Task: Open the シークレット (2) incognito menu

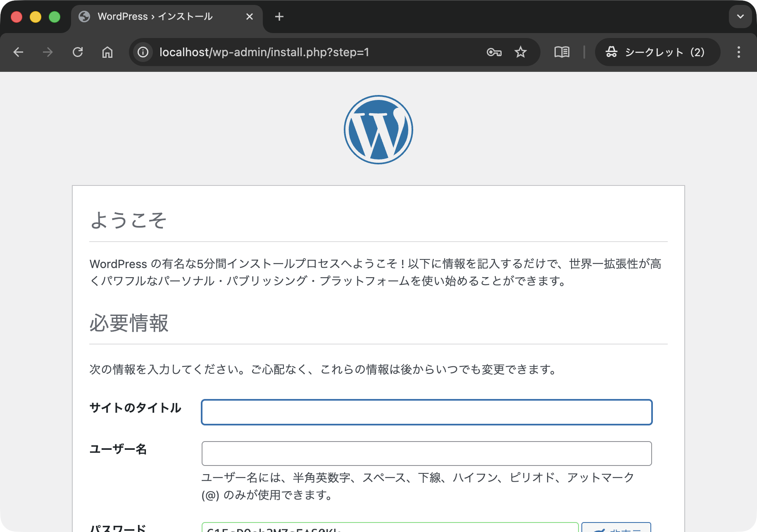Action: click(x=657, y=52)
